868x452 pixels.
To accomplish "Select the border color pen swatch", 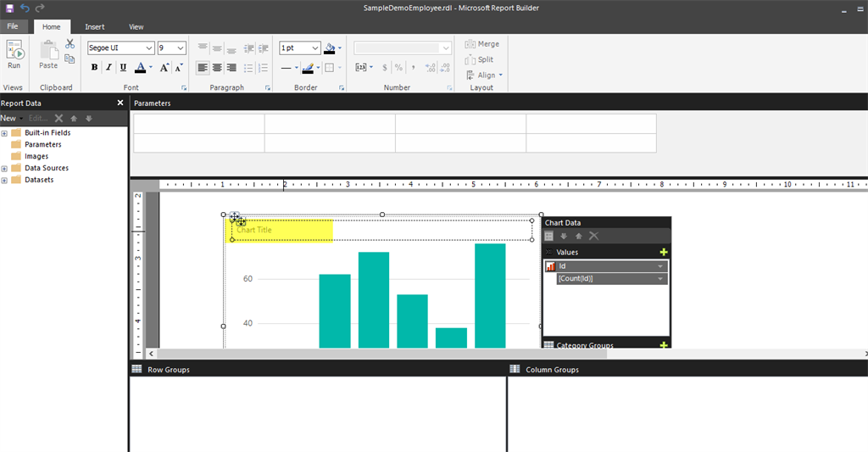I will pyautogui.click(x=309, y=68).
